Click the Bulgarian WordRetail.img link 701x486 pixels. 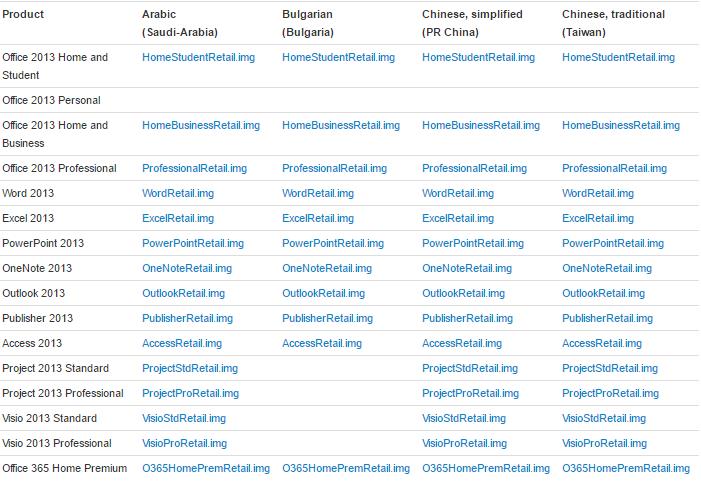pos(318,194)
